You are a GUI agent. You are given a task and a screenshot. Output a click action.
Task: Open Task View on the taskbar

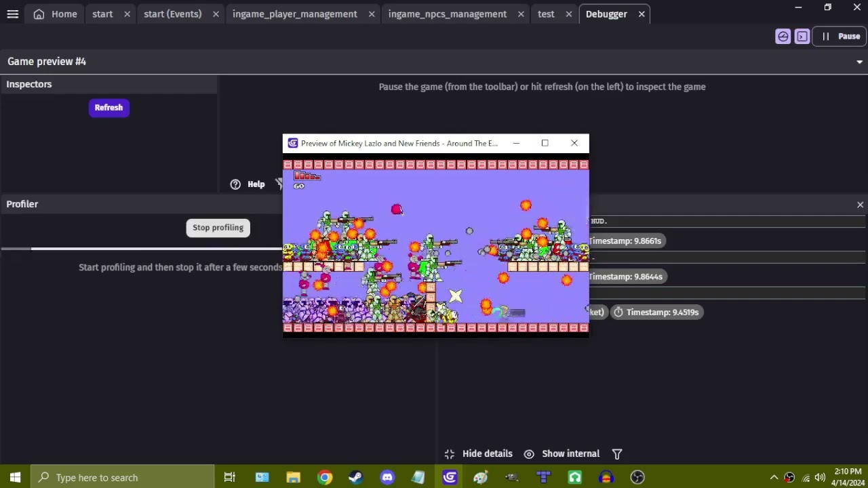[x=229, y=477]
